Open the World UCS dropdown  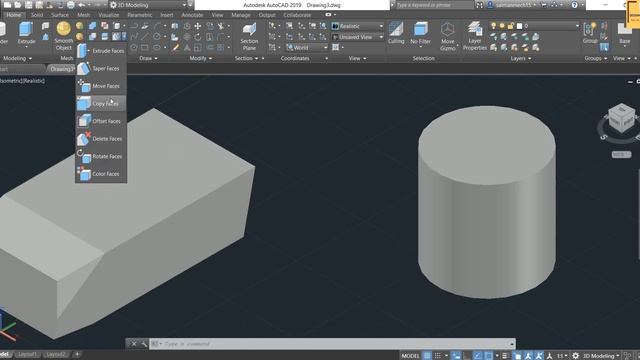[x=307, y=47]
